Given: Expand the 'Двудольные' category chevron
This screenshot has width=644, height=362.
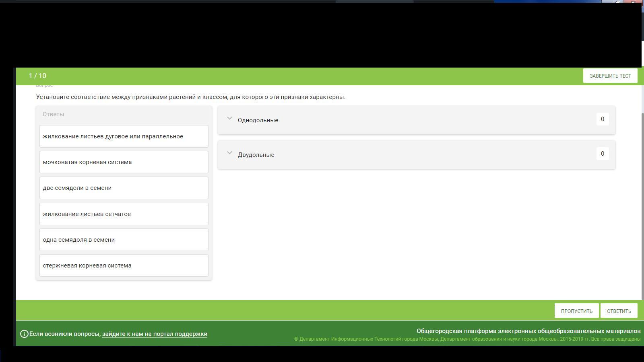Looking at the screenshot, I should click(x=229, y=153).
